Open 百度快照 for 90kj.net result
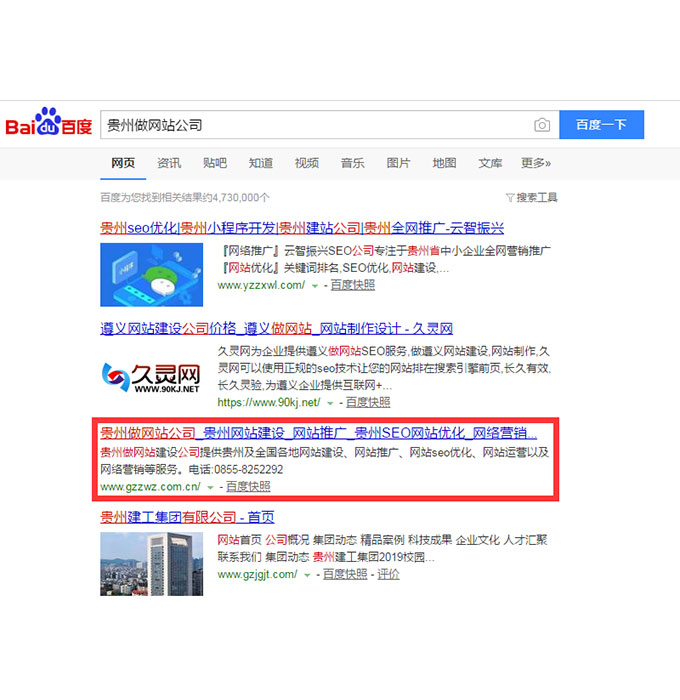 (x=368, y=402)
